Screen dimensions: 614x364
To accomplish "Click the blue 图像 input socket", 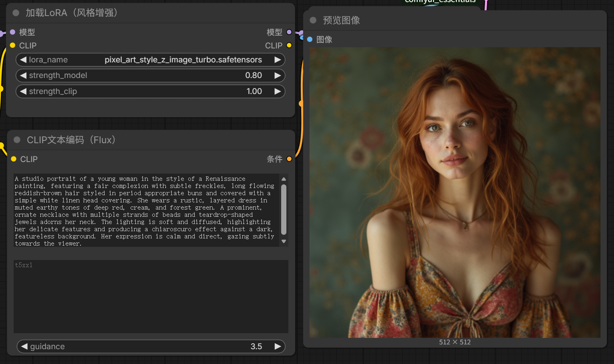I will [310, 39].
